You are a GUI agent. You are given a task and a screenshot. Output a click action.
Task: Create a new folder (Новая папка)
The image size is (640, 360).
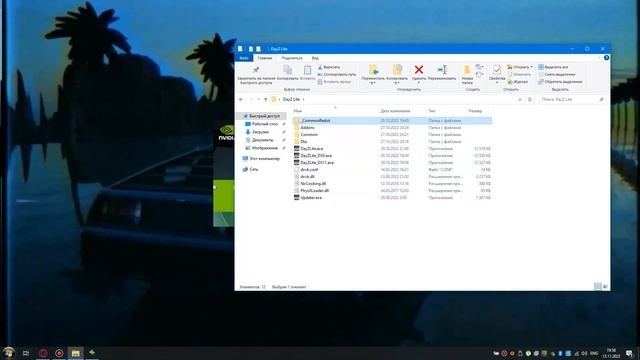pyautogui.click(x=467, y=74)
